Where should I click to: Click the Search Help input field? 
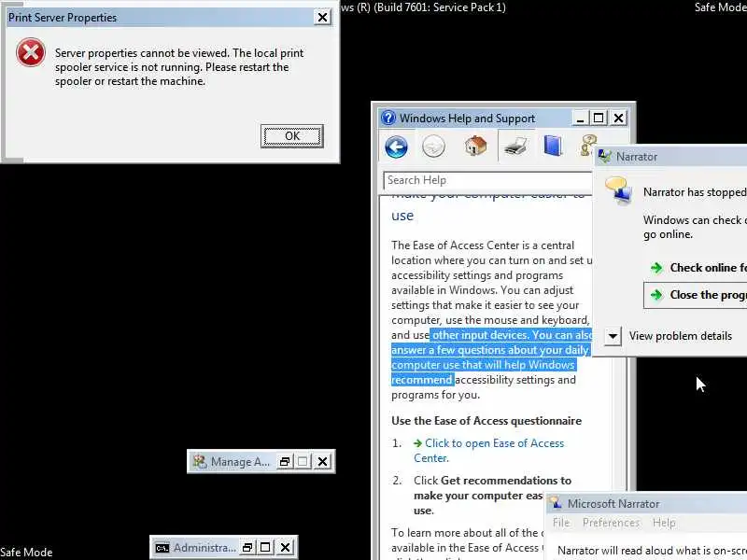pos(487,180)
